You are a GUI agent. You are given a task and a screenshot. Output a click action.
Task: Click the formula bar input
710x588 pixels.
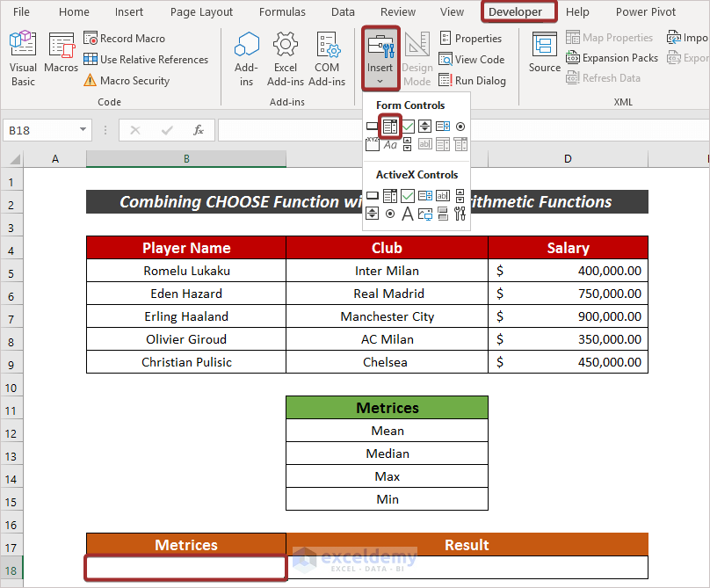(x=463, y=130)
